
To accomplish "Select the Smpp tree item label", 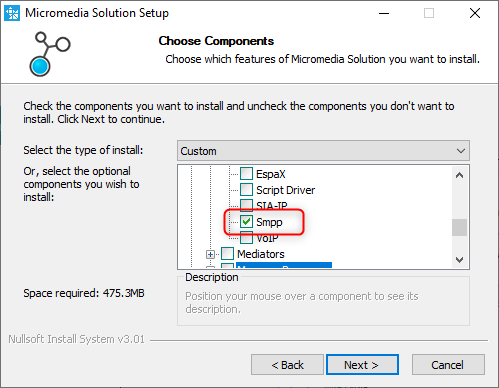I will (269, 222).
